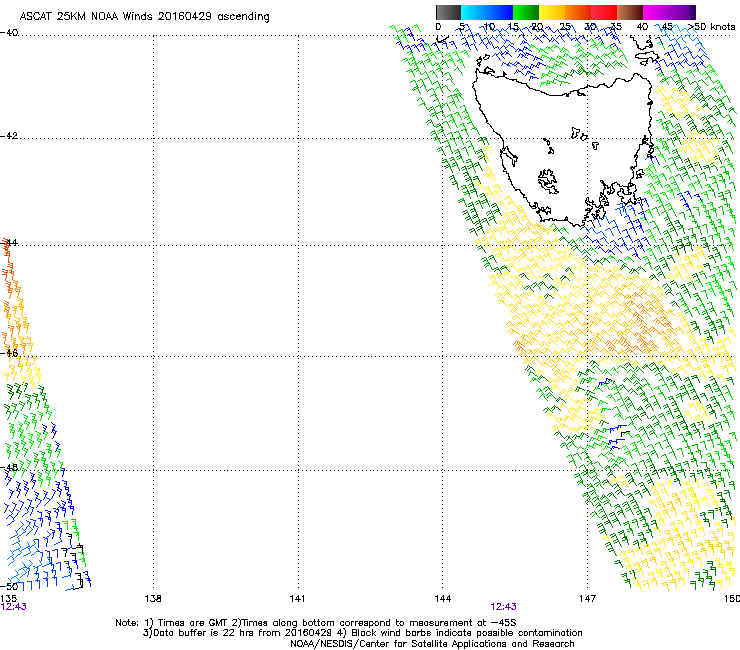Click the '-48' latitude label
740x650 pixels.
point(9,467)
